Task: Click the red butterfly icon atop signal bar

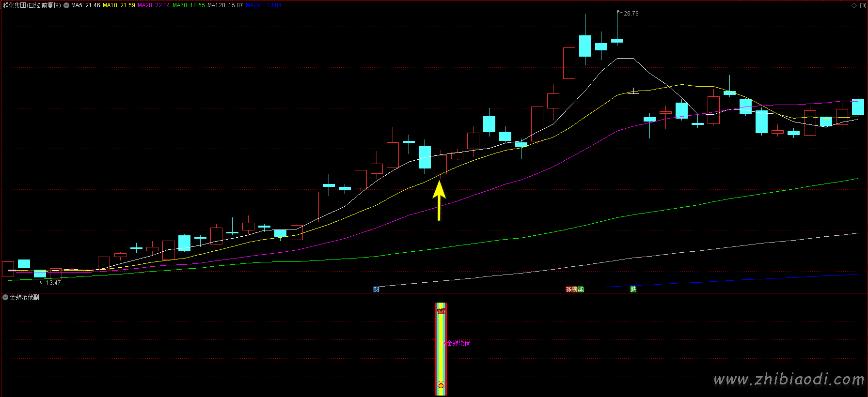Action: click(441, 311)
